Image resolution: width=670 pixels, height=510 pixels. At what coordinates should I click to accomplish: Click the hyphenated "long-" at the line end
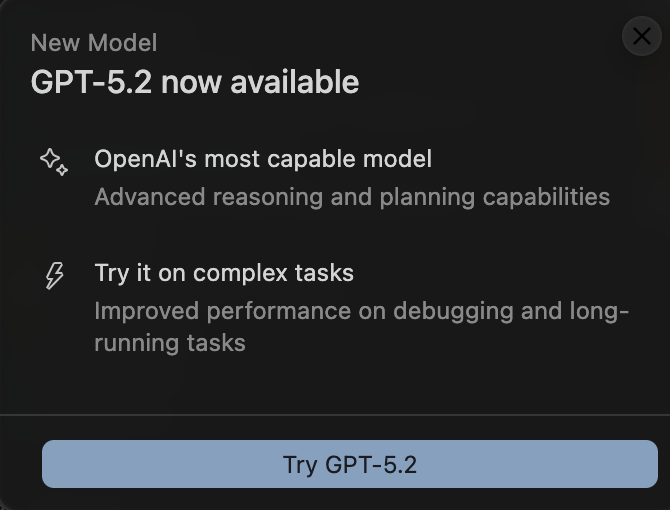click(599, 310)
